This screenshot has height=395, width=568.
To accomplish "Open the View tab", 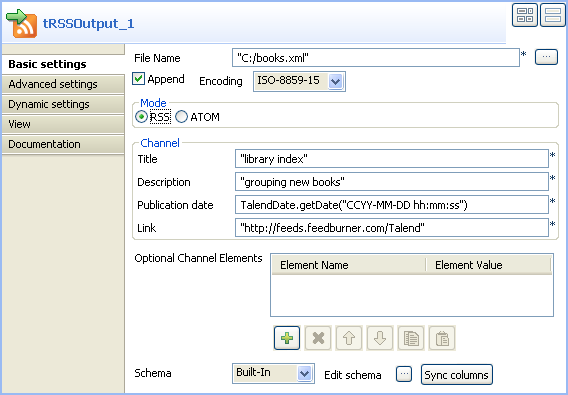I will pyautogui.click(x=63, y=124).
